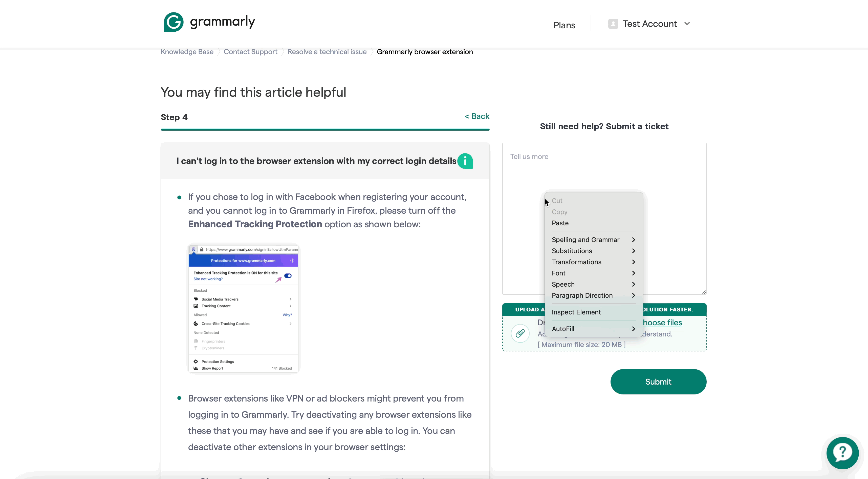Click the text area resize handle corner
The width and height of the screenshot is (868, 479).
click(704, 292)
